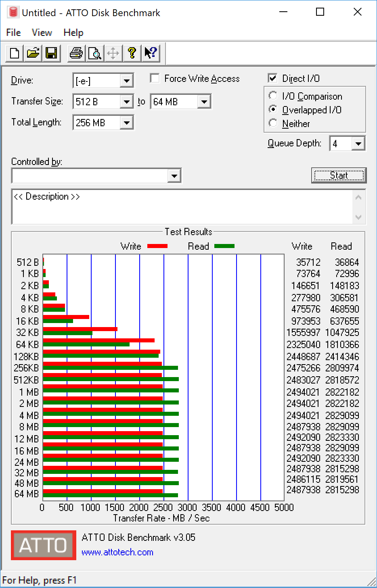
Task: Activate the context Help pointer icon
Action: (151, 53)
